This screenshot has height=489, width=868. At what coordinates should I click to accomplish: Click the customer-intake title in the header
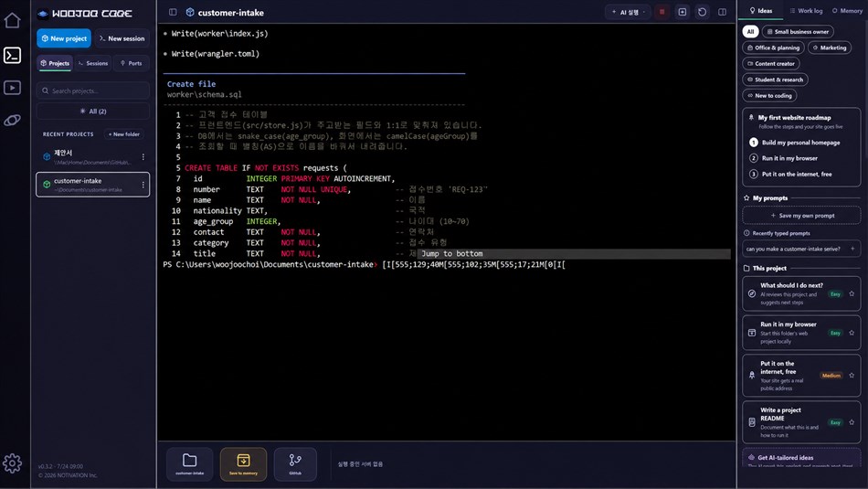click(231, 12)
